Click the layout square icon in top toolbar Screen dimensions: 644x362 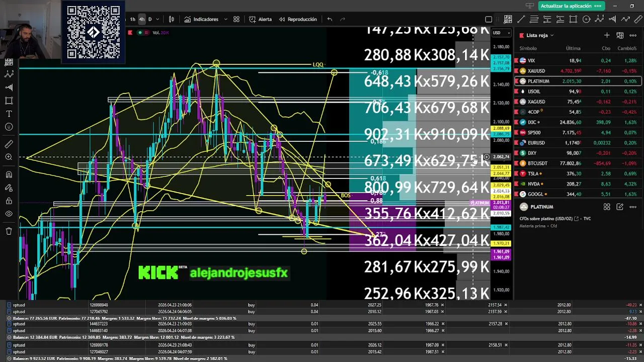tap(489, 19)
